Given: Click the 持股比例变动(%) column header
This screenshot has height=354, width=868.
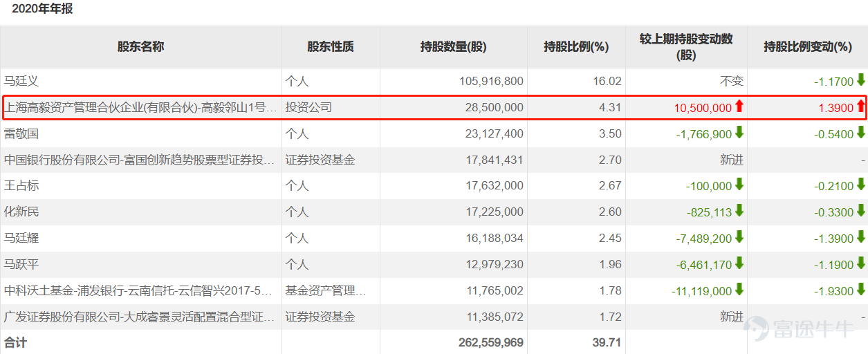Looking at the screenshot, I should pyautogui.click(x=807, y=47).
